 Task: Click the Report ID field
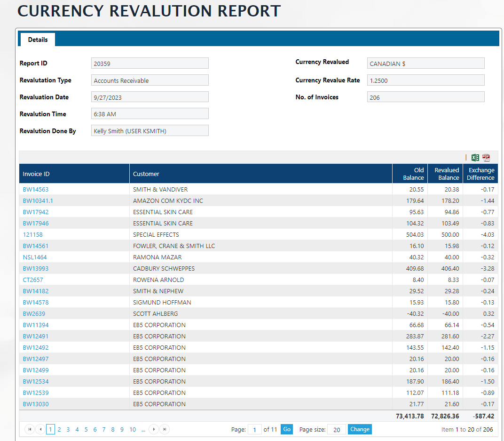(x=150, y=64)
